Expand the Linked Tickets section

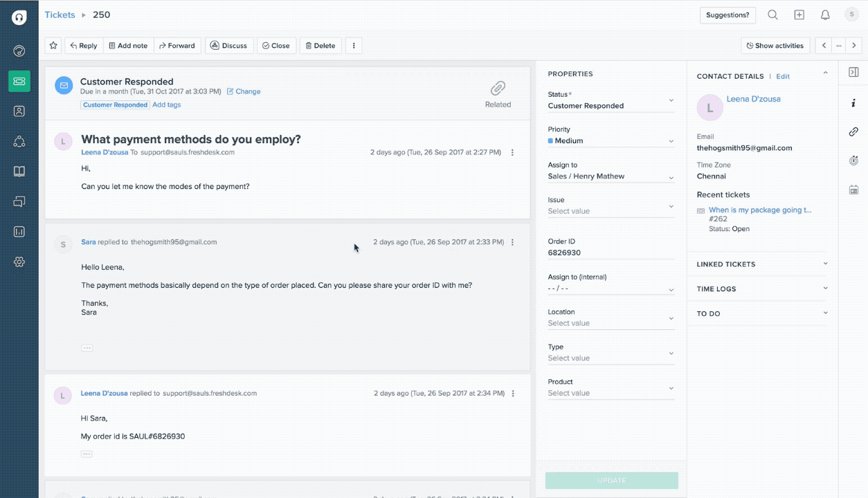[x=761, y=264]
